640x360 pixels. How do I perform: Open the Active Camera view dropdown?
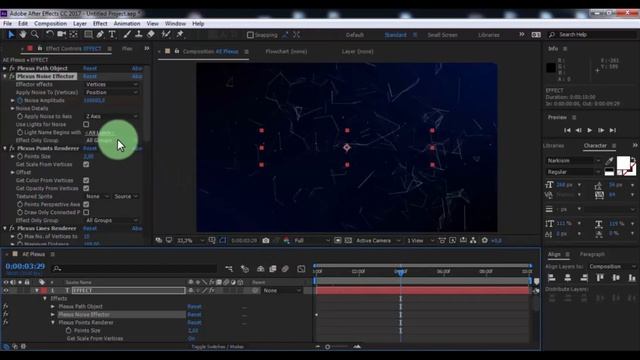[x=378, y=240]
